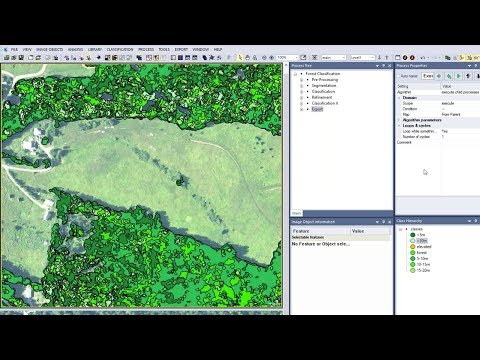Expand the Segmentation process node
The height and width of the screenshot is (360, 480).
click(301, 86)
